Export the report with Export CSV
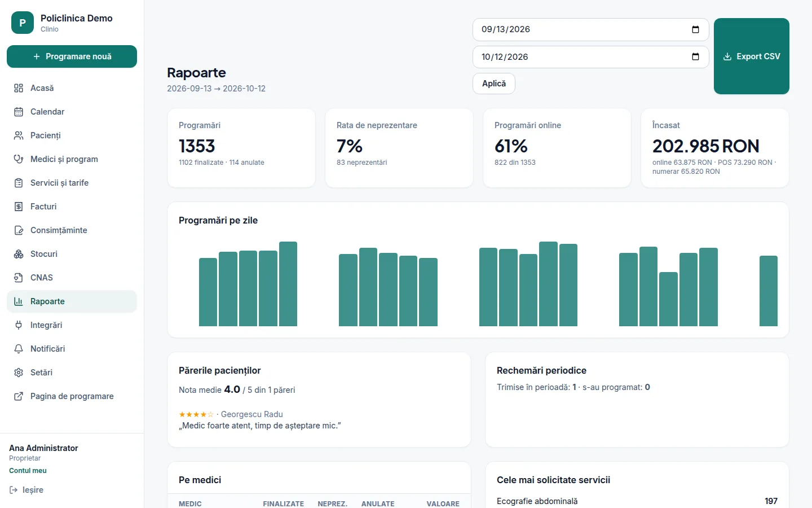The width and height of the screenshot is (812, 508). pyautogui.click(x=752, y=56)
